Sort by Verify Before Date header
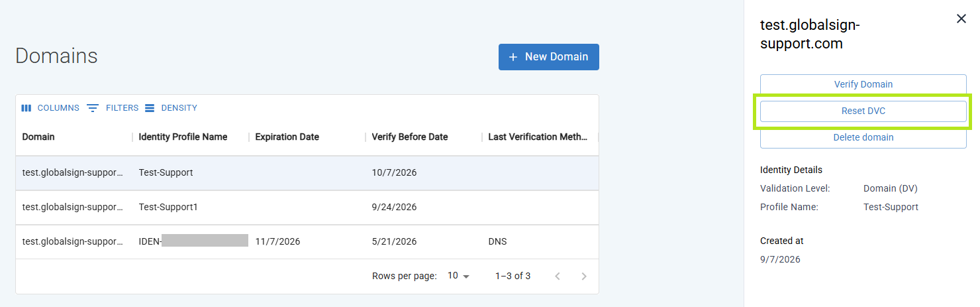The width and height of the screenshot is (980, 307). pos(410,137)
